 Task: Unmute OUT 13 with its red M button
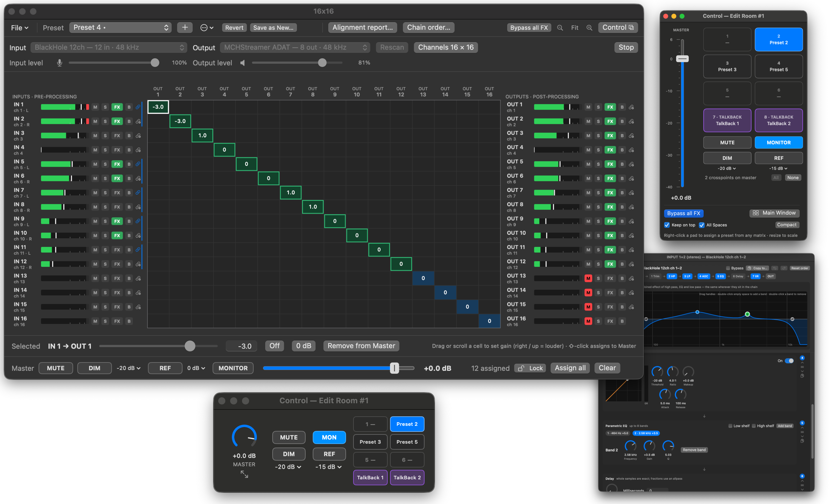click(x=588, y=278)
